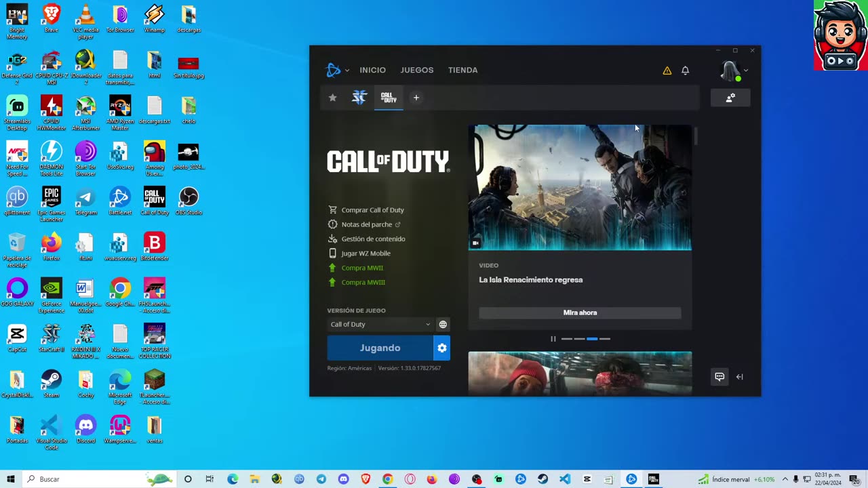This screenshot has width=868, height=488.
Task: Open the second news card thumbnail
Action: 580,373
